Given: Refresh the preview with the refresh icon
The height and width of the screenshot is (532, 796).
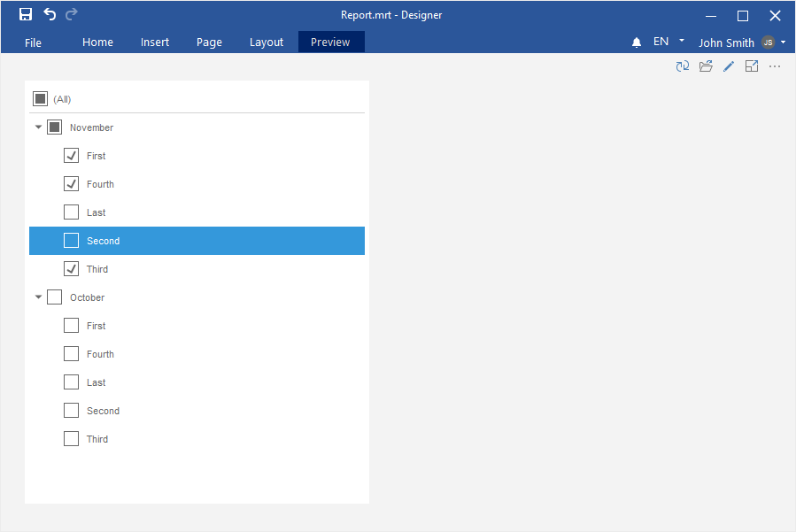Looking at the screenshot, I should click(x=682, y=66).
